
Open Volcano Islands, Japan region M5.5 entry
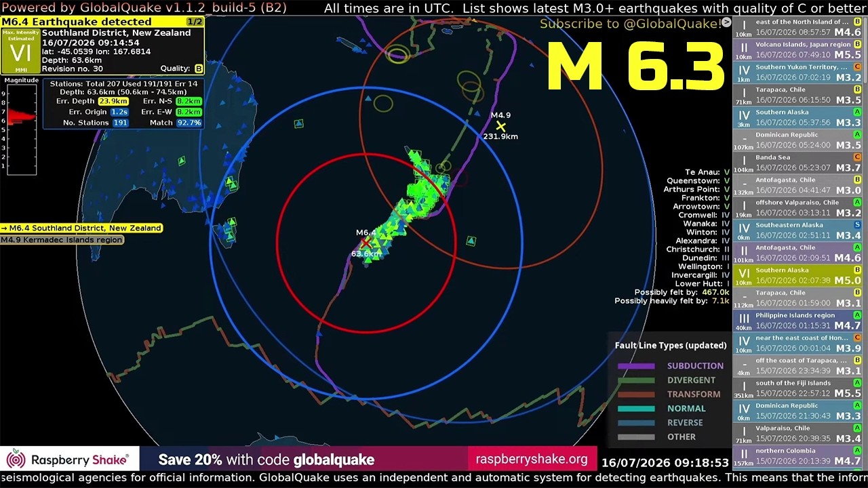[798, 50]
